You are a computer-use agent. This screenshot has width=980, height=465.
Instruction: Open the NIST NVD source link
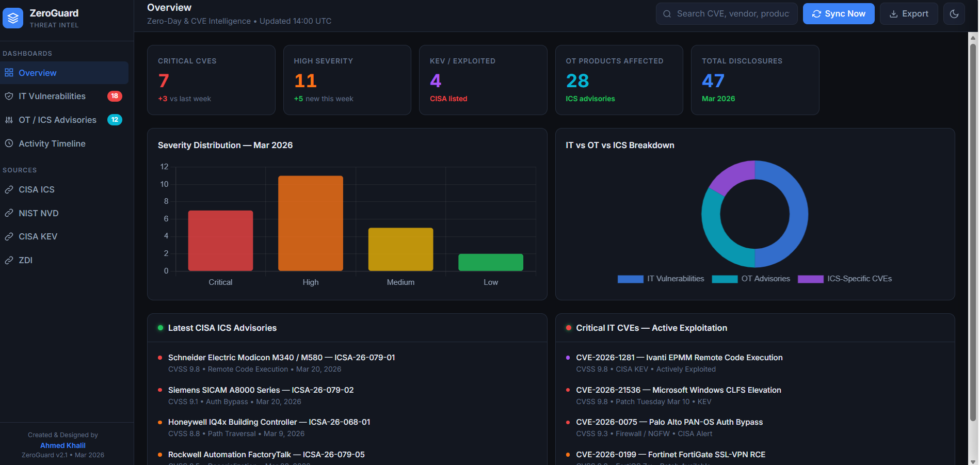click(x=64, y=213)
